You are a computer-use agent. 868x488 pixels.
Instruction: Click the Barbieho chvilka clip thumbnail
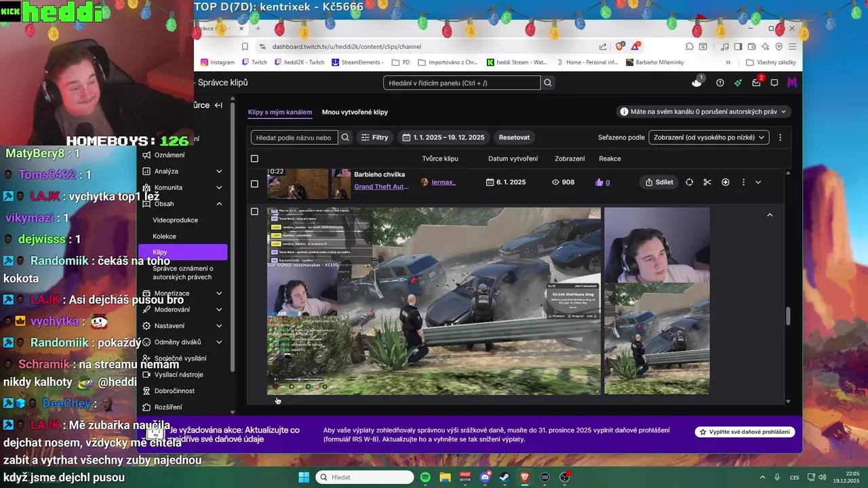click(298, 183)
